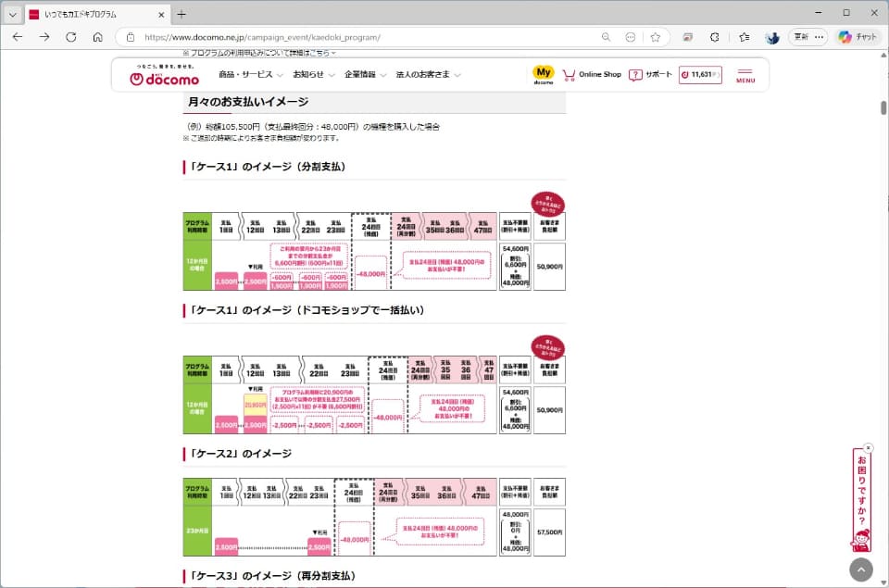Expand the 企業情報 menu
This screenshot has width=889, height=588.
tap(365, 74)
